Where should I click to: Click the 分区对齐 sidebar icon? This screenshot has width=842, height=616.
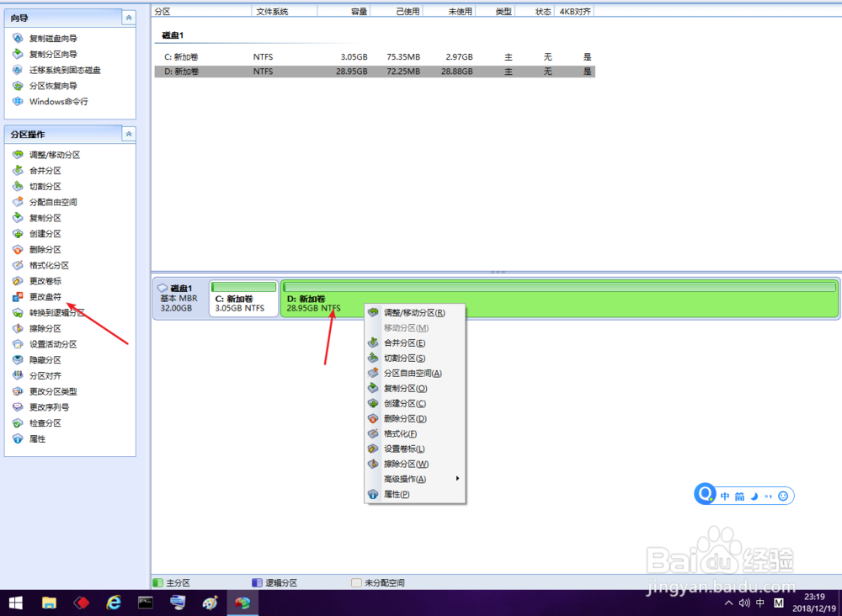tap(18, 375)
